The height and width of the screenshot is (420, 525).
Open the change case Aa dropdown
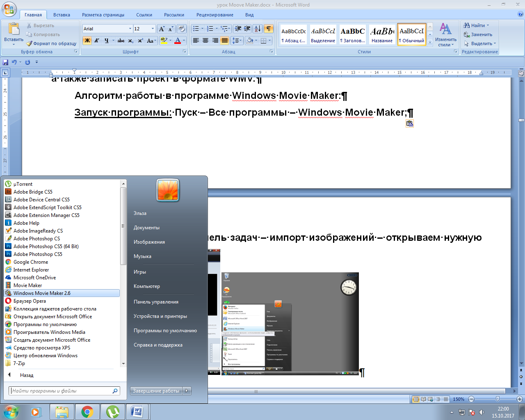(x=151, y=41)
